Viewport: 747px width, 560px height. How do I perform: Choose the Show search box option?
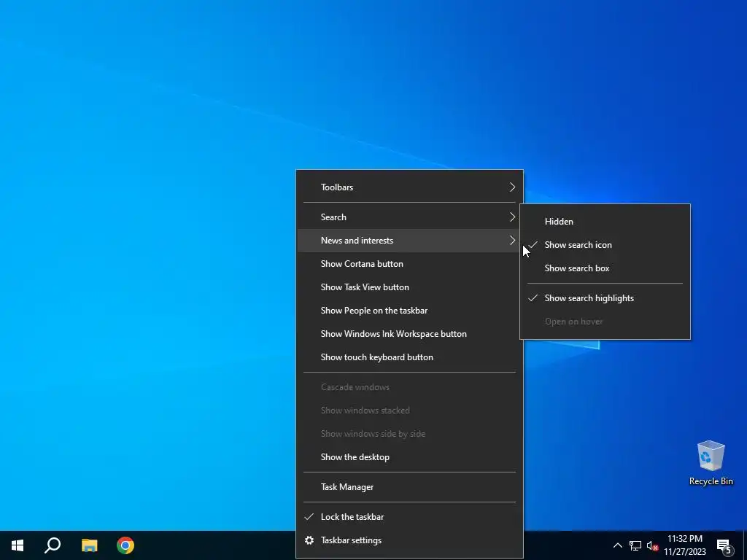[605, 268]
